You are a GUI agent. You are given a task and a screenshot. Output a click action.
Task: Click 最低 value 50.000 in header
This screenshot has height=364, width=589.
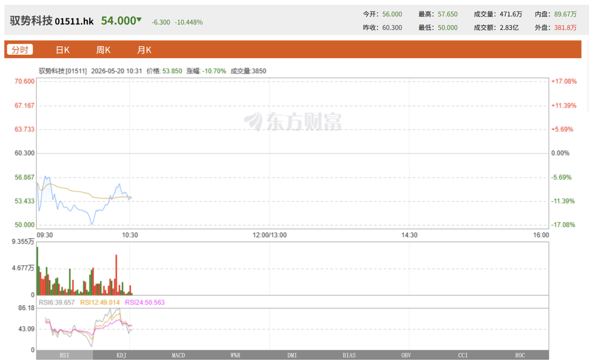(448, 27)
